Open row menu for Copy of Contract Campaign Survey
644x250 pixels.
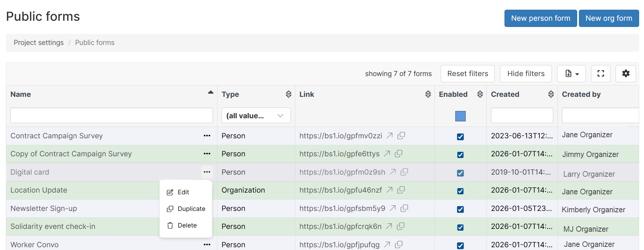pyautogui.click(x=207, y=154)
